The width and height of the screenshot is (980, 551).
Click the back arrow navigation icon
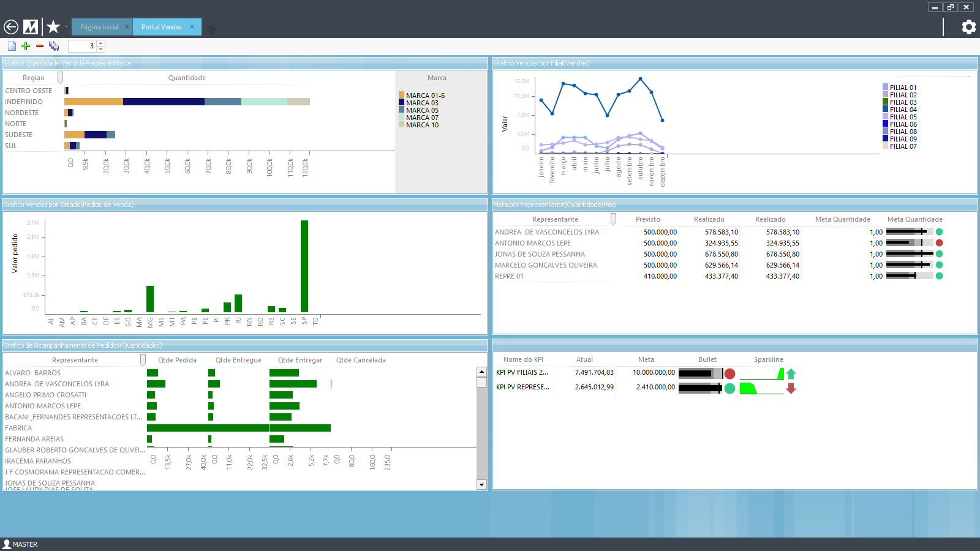[11, 27]
